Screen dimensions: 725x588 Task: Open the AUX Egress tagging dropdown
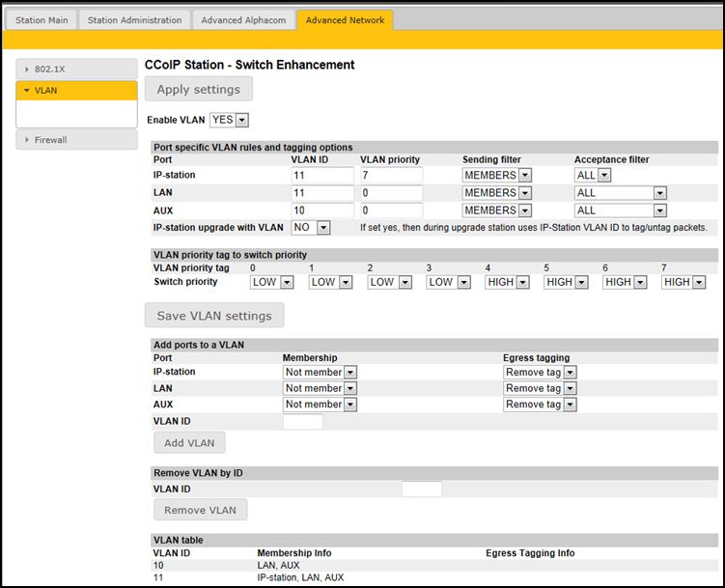click(x=540, y=405)
